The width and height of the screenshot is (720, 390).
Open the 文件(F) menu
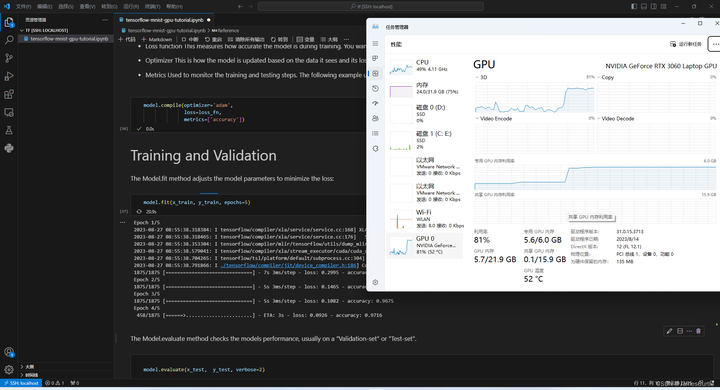(x=23, y=6)
